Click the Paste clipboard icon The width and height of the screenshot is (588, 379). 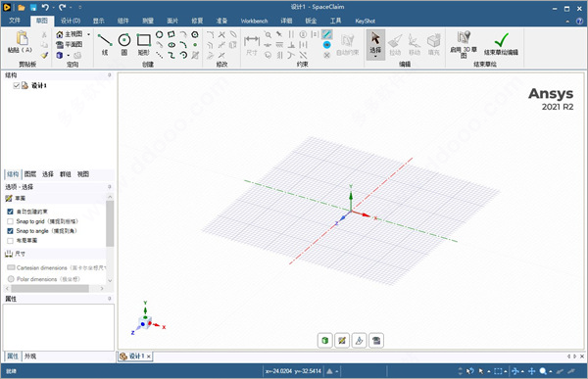[x=22, y=38]
